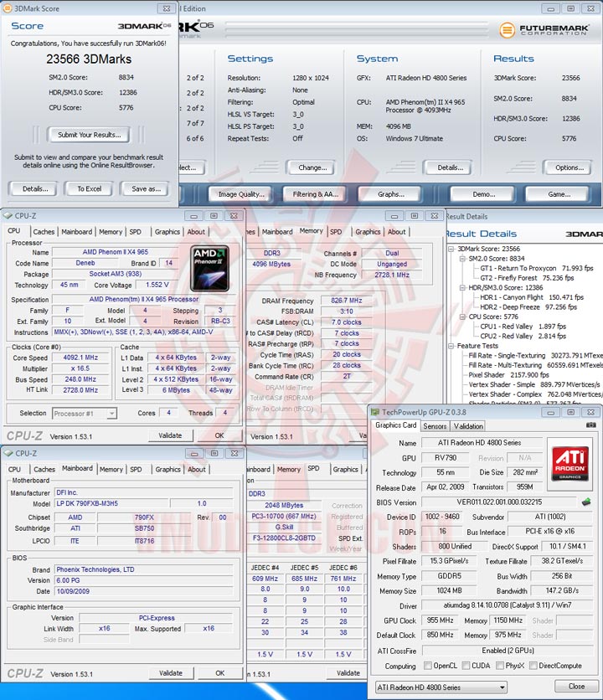This screenshot has width=603, height=700.
Task: Click the GPU-Z BIOS save chip icon
Action: (x=586, y=502)
